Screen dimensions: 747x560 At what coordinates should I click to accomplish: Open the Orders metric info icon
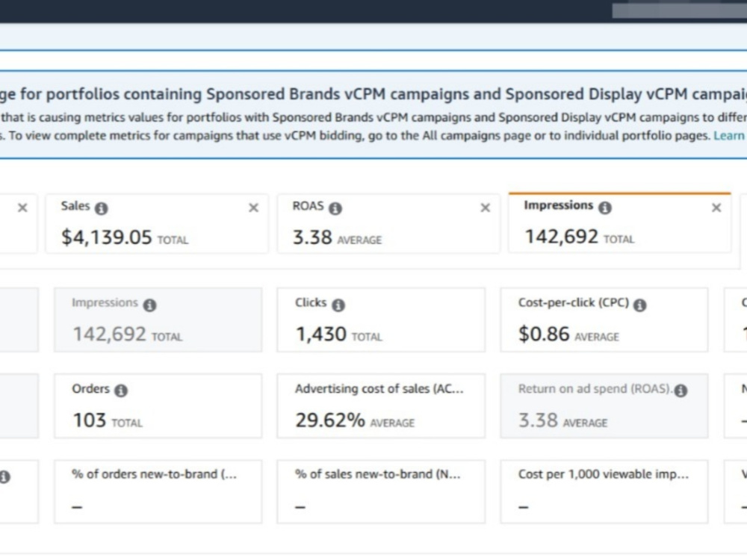pyautogui.click(x=121, y=391)
